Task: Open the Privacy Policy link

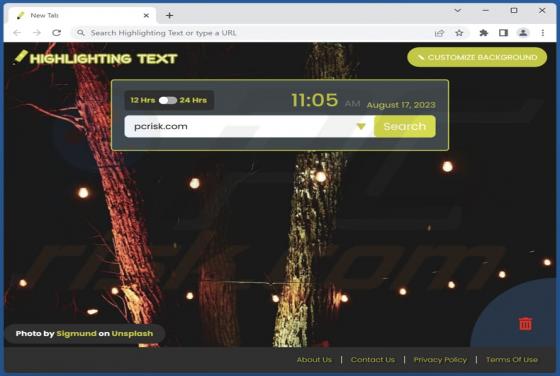Action: (440, 360)
